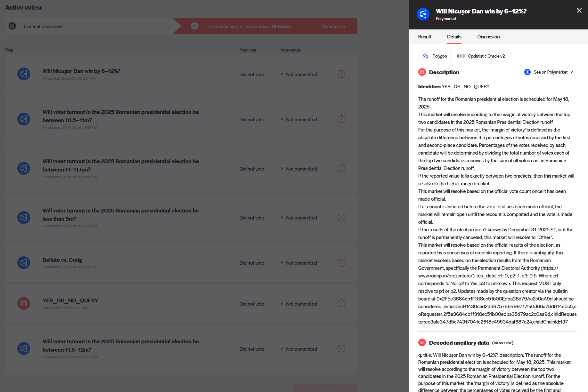588x392 pixels.
Task: Click the Polymarket logo in panel header
Action: click(423, 14)
